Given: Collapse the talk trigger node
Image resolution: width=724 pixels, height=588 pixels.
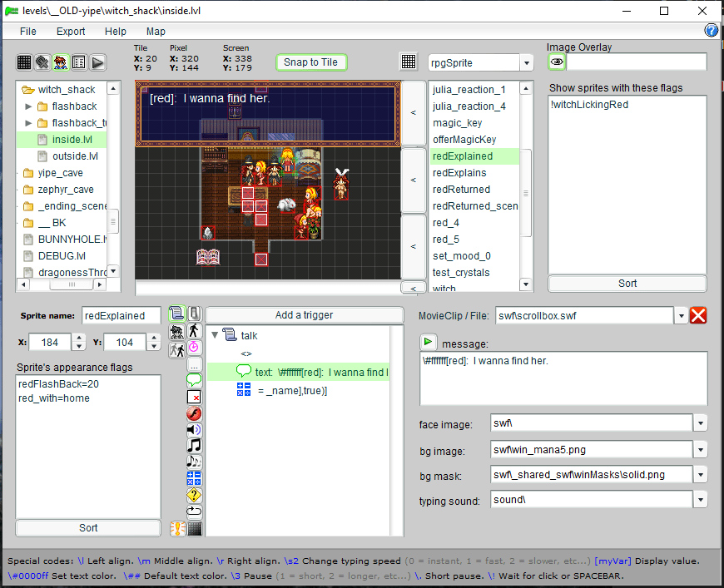Looking at the screenshot, I should [216, 335].
